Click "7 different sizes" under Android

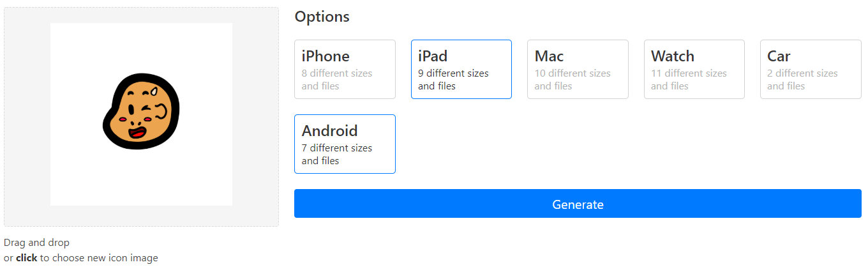tap(336, 148)
